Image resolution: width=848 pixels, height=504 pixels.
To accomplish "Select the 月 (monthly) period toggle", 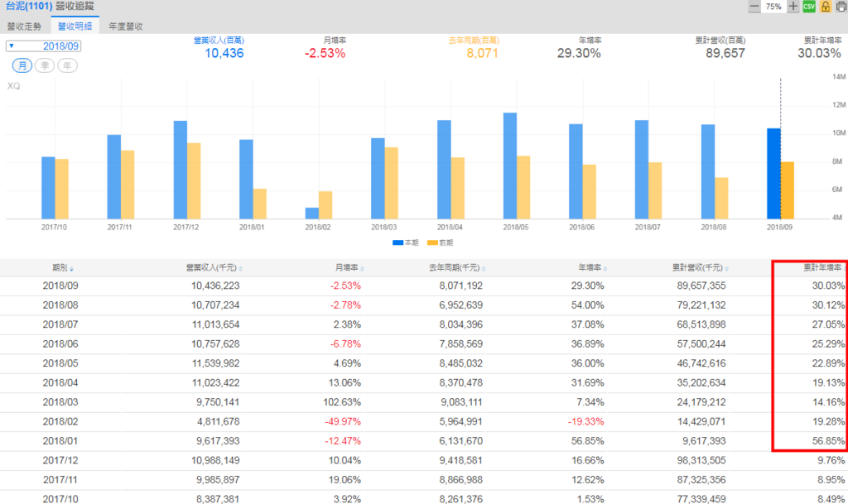I will click(22, 65).
